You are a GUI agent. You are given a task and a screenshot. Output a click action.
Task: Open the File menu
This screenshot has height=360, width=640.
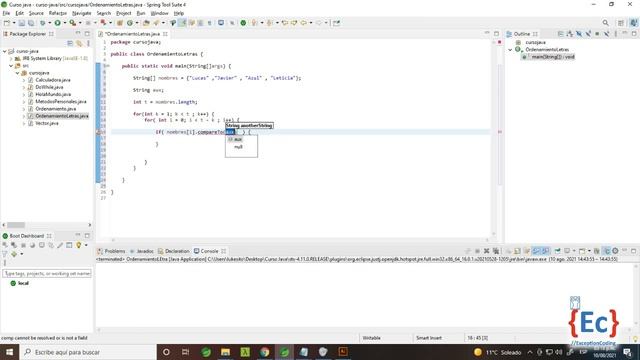click(6, 13)
